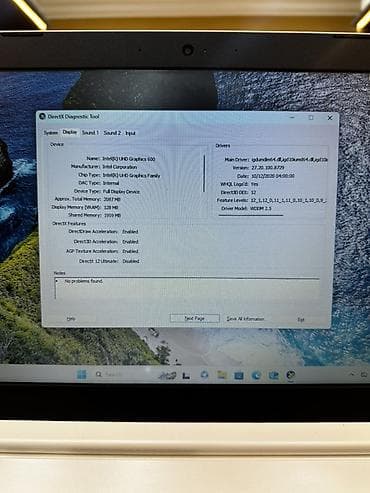Open the Sound 2 tab

pos(112,133)
